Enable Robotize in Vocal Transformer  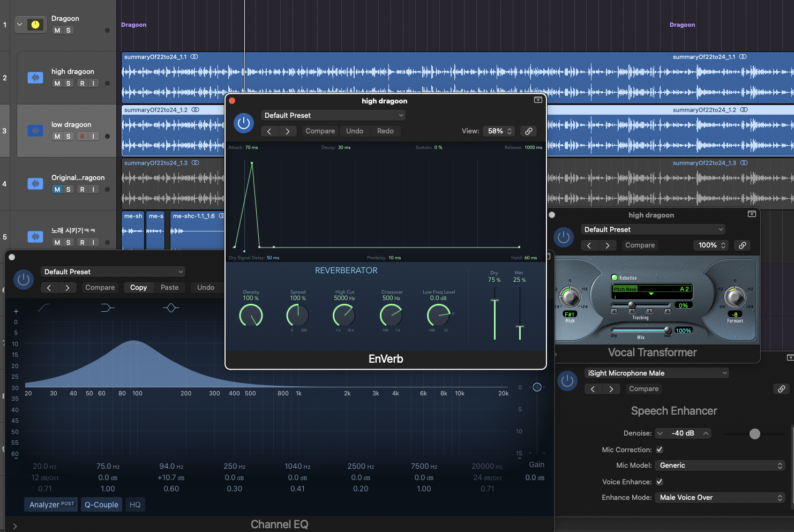615,278
